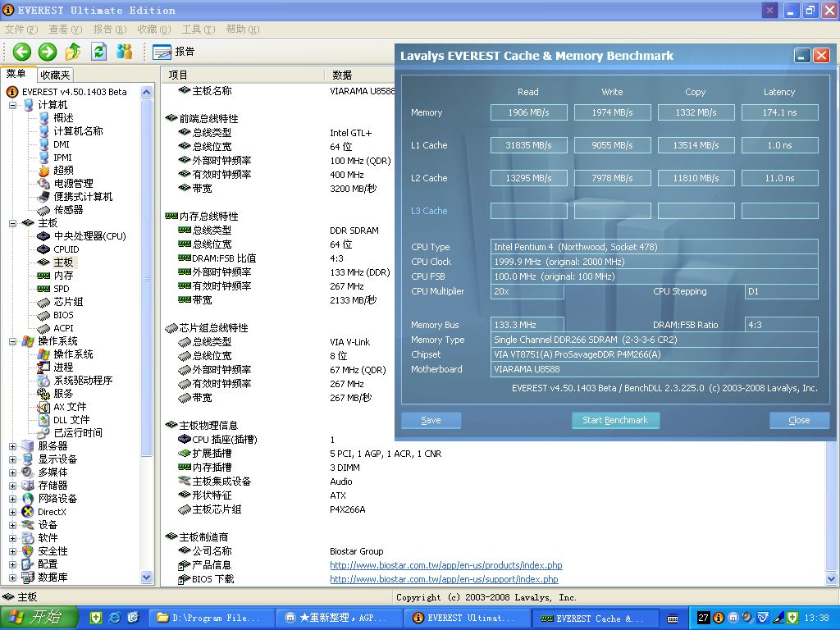Select the ACPI tree item
840x630 pixels.
coord(63,328)
